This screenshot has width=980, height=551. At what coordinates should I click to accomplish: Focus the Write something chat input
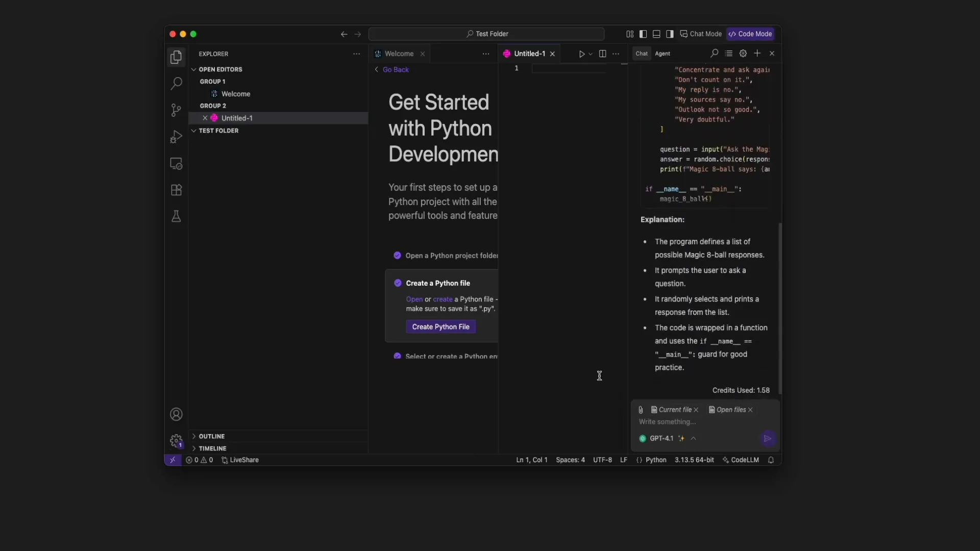coord(705,422)
